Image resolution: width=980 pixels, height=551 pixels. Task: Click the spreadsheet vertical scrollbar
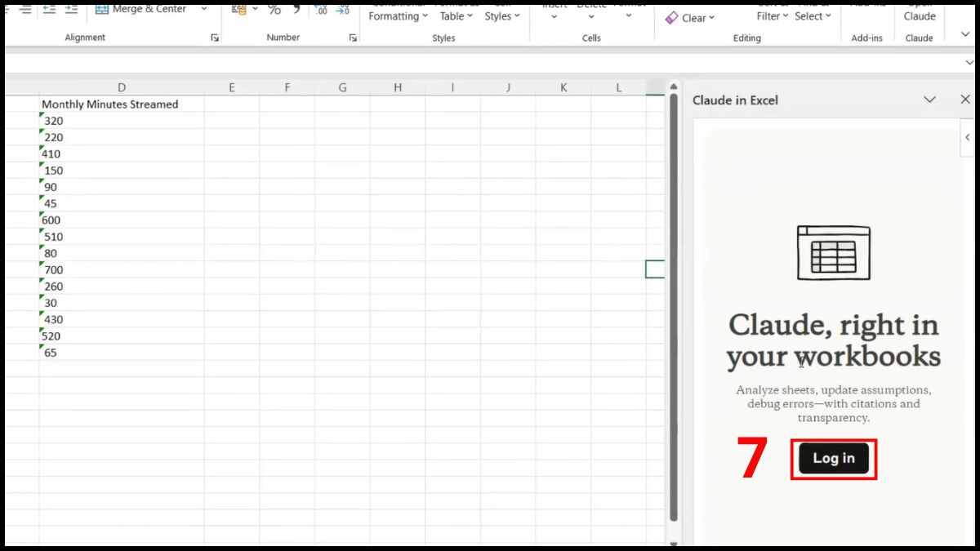674,307
